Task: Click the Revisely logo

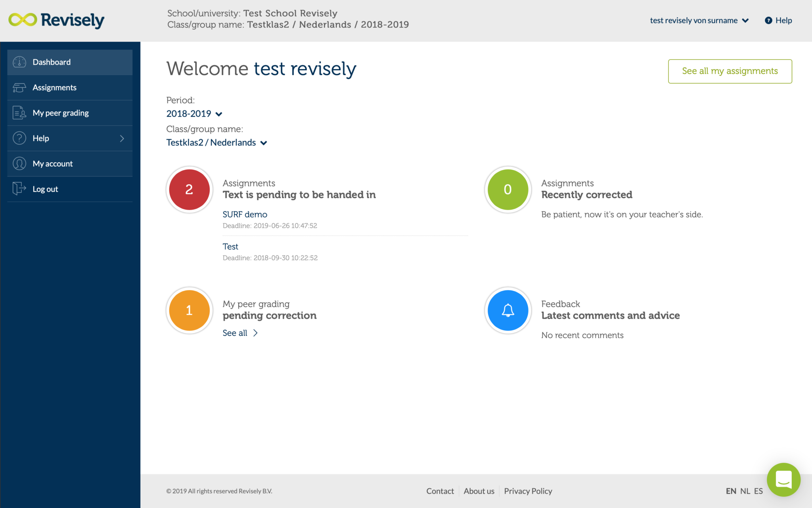Action: [x=56, y=20]
